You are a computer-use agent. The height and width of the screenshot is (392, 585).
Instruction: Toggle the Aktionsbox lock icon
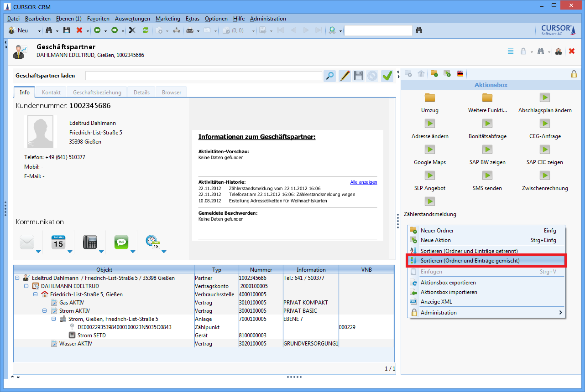(x=574, y=74)
